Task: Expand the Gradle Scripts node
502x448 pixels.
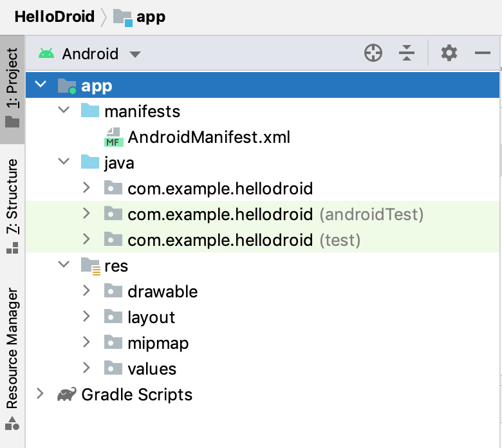Action: tap(40, 393)
